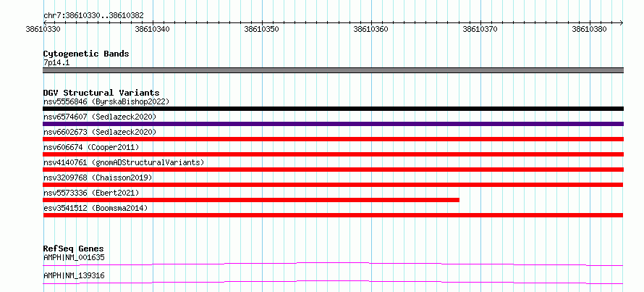644x292 pixels.
Task: Open nsv606674 (Cooper2011) label
Action: point(91,147)
